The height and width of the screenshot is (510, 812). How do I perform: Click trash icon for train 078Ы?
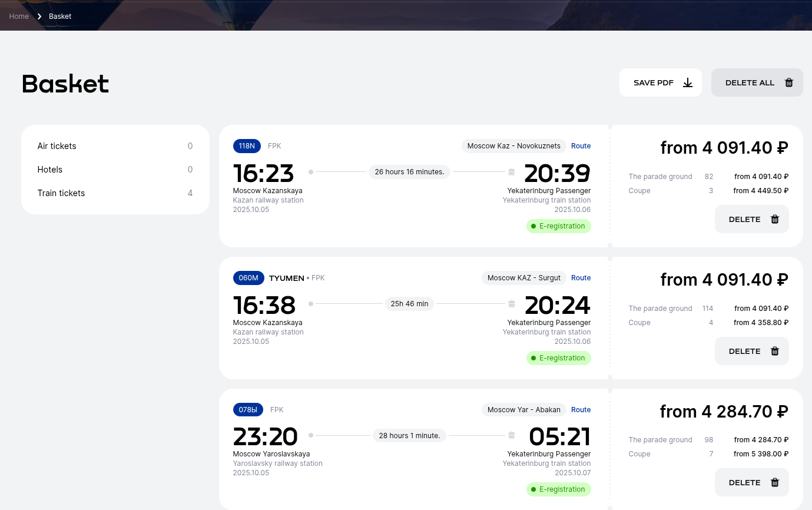775,482
